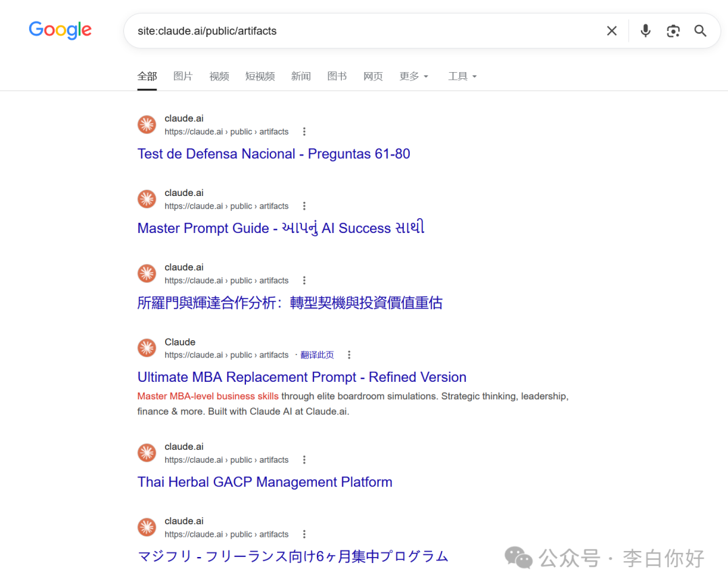Open the Master Prompt Guide result link
Screen dimensions: 728x588
point(281,228)
